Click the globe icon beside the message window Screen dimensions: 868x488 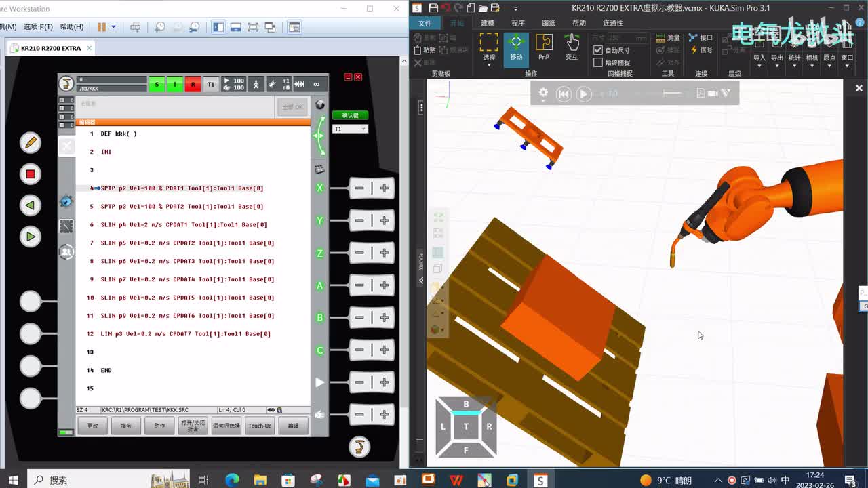coord(320,105)
